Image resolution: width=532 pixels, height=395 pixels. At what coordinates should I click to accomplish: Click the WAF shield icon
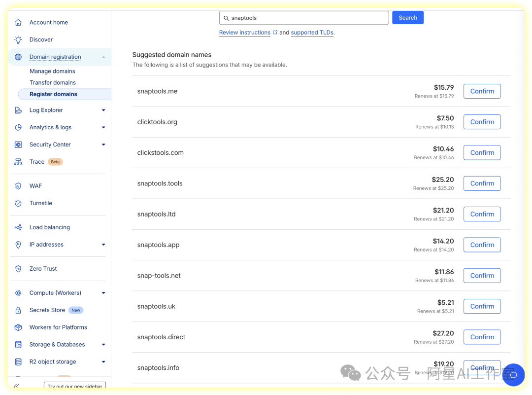click(18, 186)
